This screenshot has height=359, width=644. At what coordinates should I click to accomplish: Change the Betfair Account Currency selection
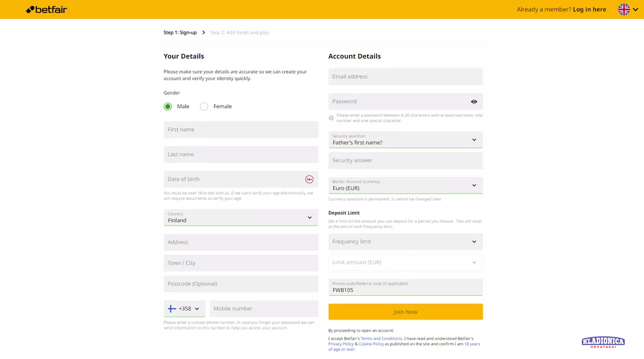click(405, 185)
